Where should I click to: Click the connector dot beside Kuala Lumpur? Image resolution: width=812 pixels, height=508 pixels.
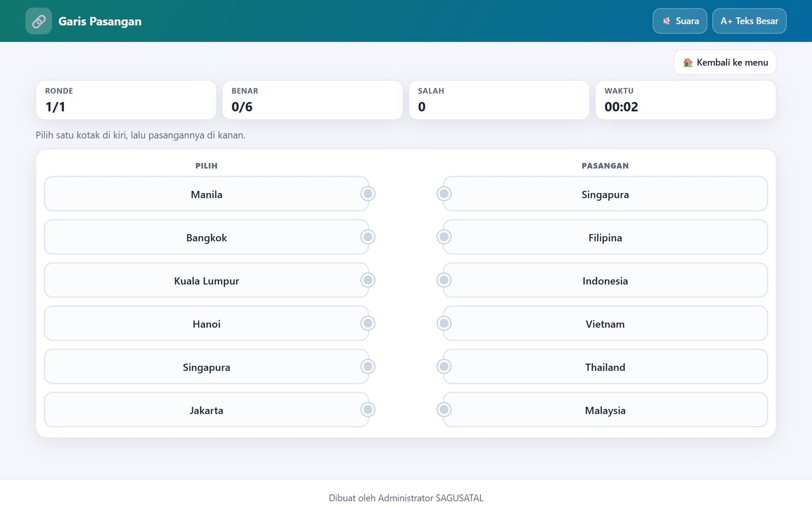click(368, 280)
